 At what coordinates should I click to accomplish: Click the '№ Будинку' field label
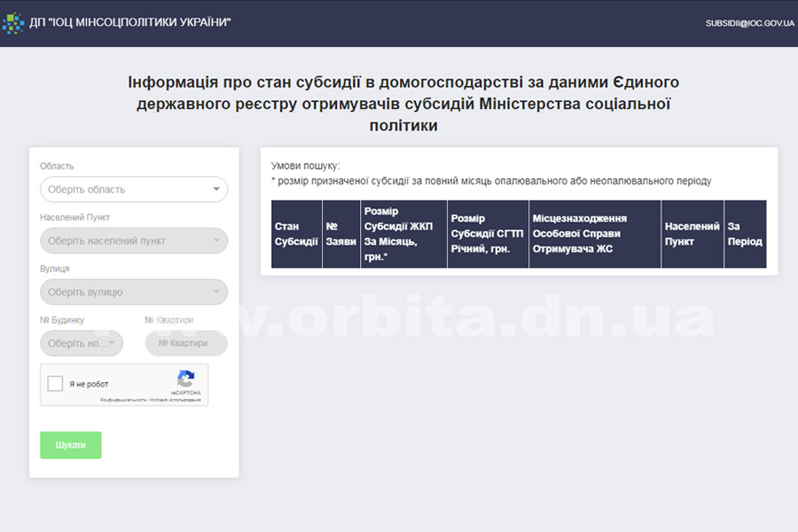click(62, 320)
